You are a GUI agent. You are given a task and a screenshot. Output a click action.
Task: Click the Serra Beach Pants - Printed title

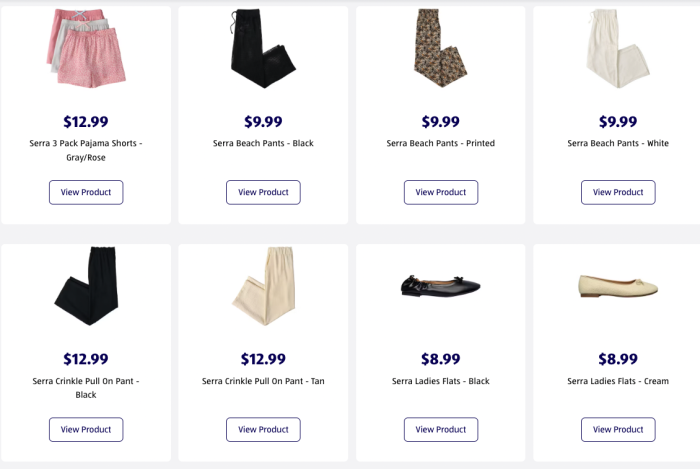pyautogui.click(x=441, y=143)
